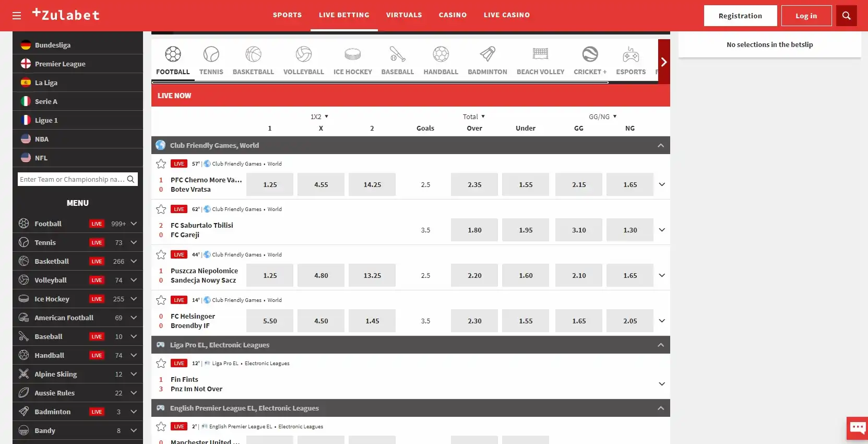
Task: Switch to the Live Casino tab
Action: 506,15
